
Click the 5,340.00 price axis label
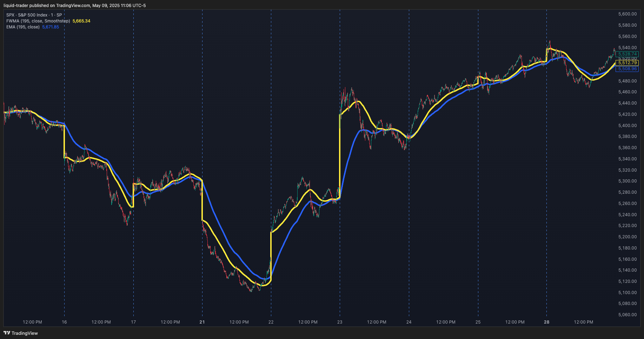[x=628, y=159]
